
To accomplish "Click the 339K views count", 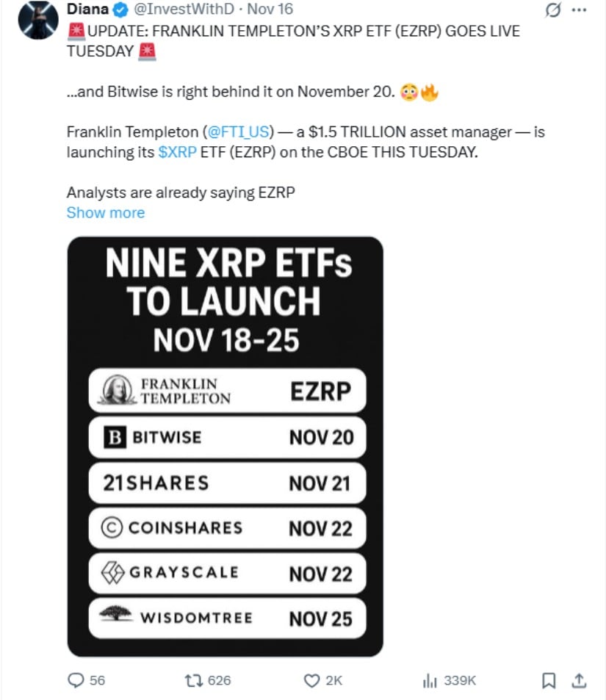I will tap(460, 681).
